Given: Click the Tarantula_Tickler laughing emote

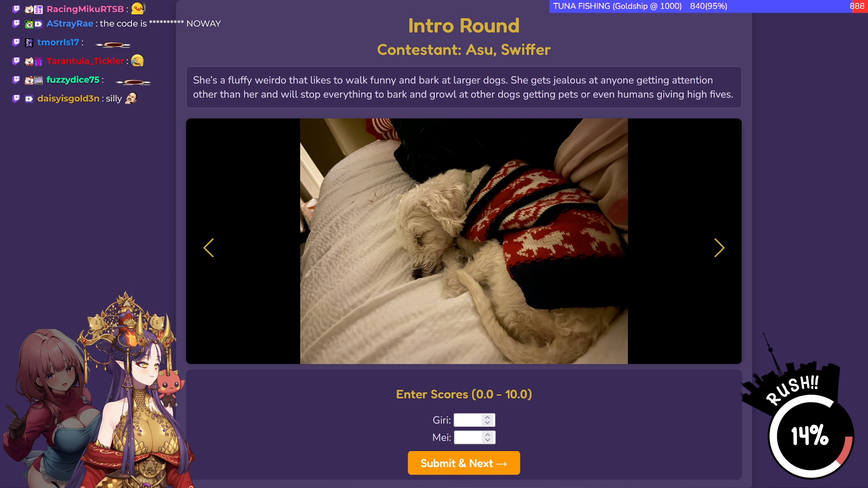Looking at the screenshot, I should coord(137,61).
